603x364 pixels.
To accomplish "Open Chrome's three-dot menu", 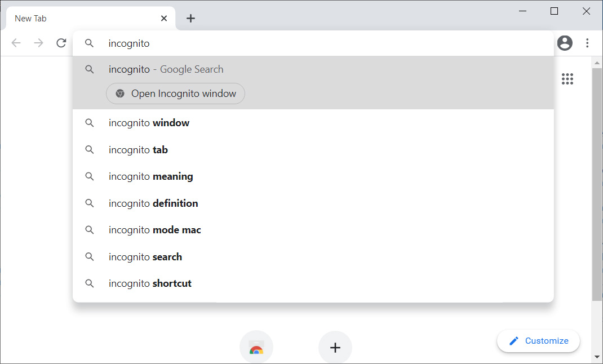I will [x=587, y=43].
